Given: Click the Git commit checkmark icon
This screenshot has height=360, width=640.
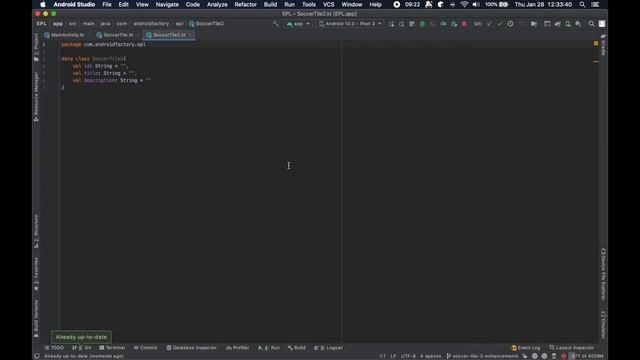Looking at the screenshot, I should pyautogui.click(x=500, y=24).
